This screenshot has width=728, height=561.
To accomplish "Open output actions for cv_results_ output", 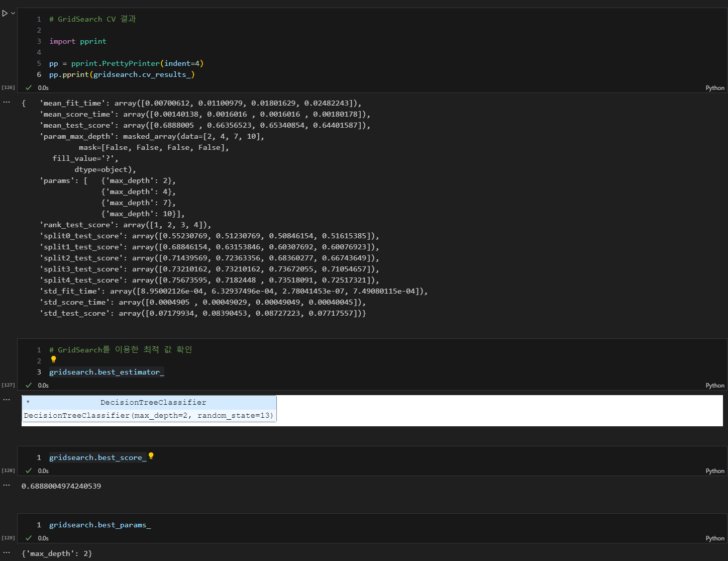I will [x=7, y=102].
